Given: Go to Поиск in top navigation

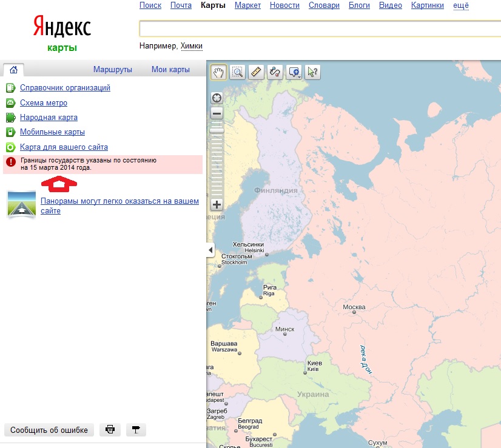Looking at the screenshot, I should coord(150,5).
